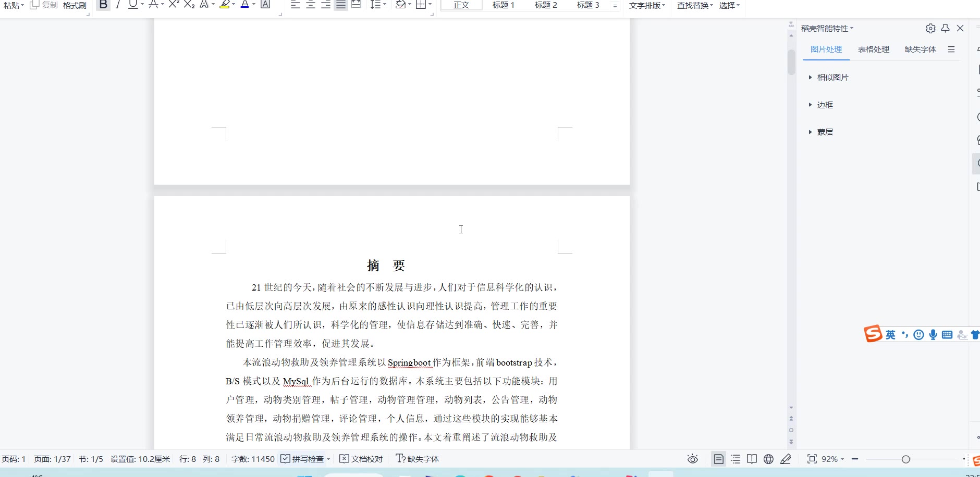This screenshot has height=477, width=980.
Task: Open underline style dropdown arrow
Action: pyautogui.click(x=142, y=5)
